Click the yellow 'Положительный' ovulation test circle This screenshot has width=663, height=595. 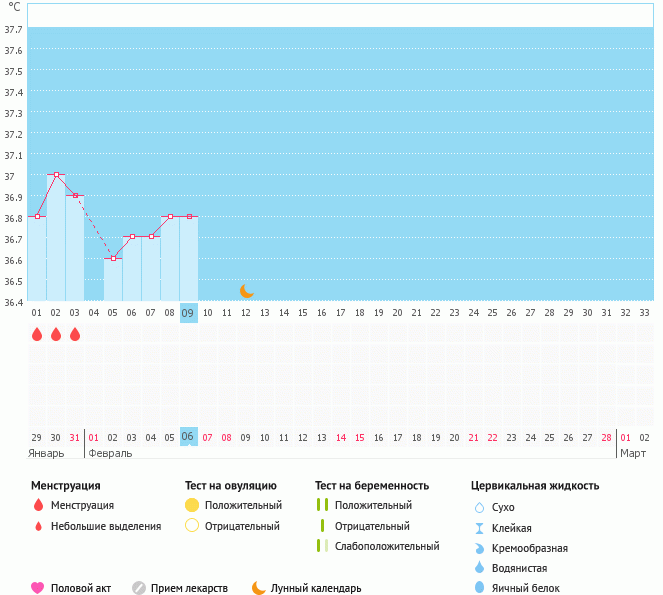(192, 505)
